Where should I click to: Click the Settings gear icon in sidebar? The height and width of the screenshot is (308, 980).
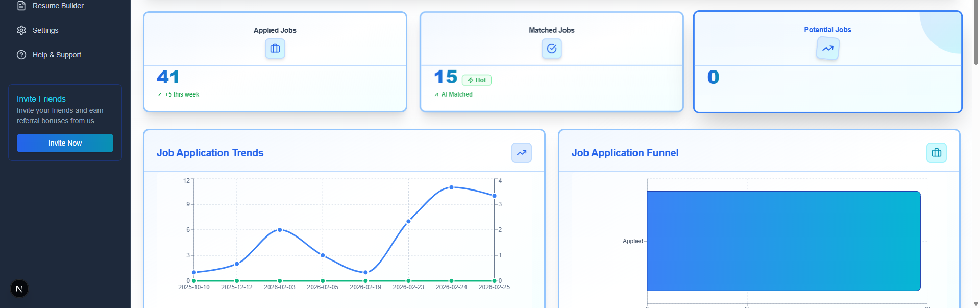click(x=21, y=30)
